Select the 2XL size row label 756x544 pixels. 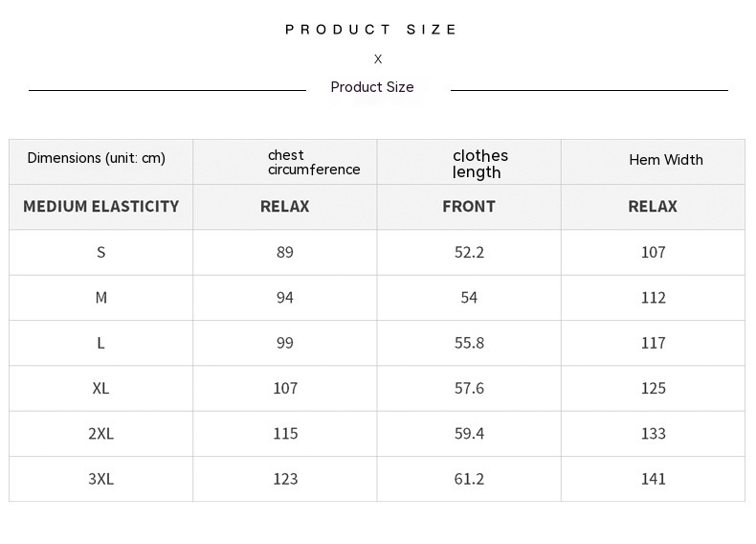pos(100,434)
